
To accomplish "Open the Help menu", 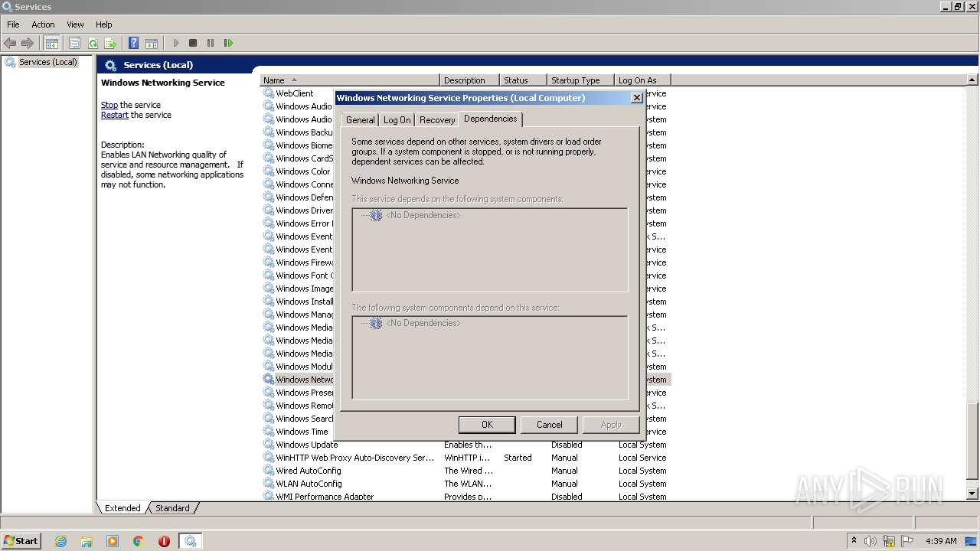I will (x=104, y=24).
